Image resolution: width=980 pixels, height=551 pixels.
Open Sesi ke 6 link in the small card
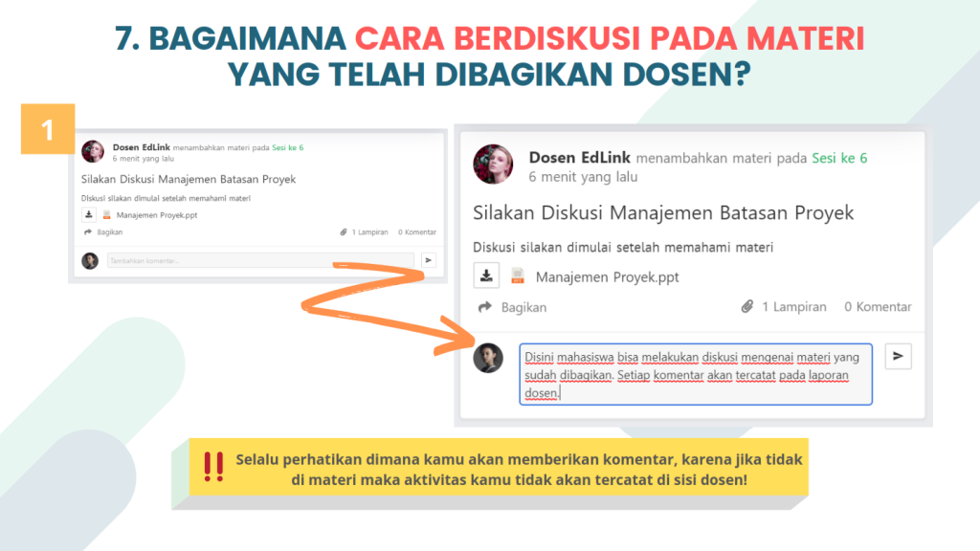pos(287,147)
